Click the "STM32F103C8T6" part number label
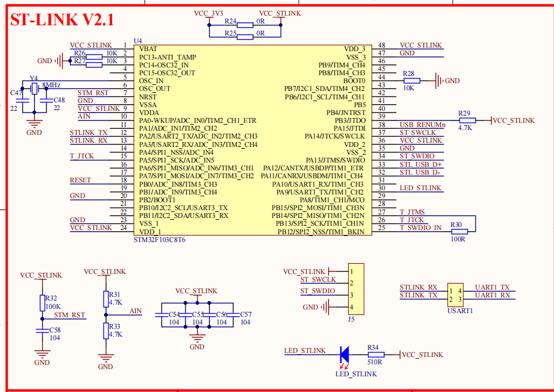 click(160, 240)
